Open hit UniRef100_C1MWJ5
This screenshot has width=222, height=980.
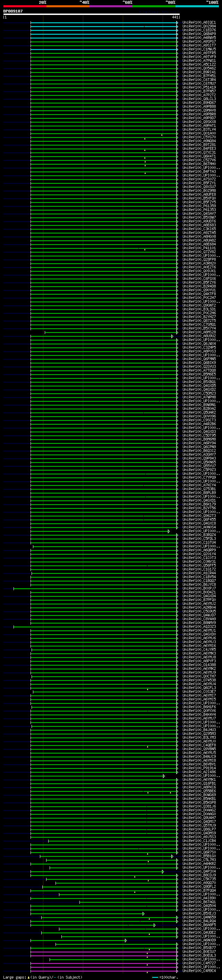point(199,49)
